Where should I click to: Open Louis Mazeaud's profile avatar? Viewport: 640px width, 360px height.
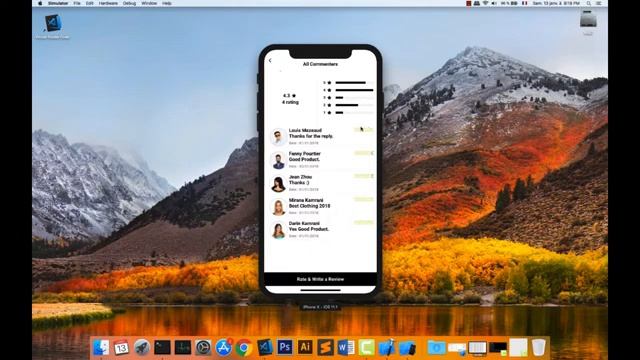click(x=278, y=137)
